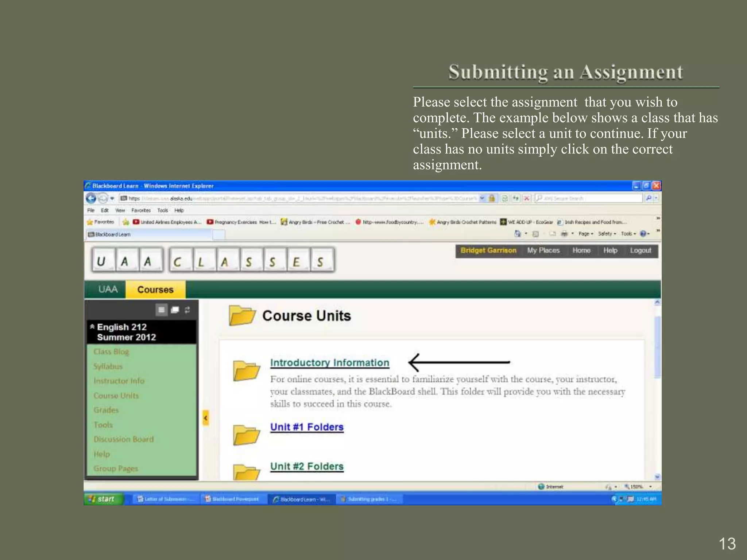
Task: Hide course menu with yellow arrow handle
Action: click(x=206, y=418)
